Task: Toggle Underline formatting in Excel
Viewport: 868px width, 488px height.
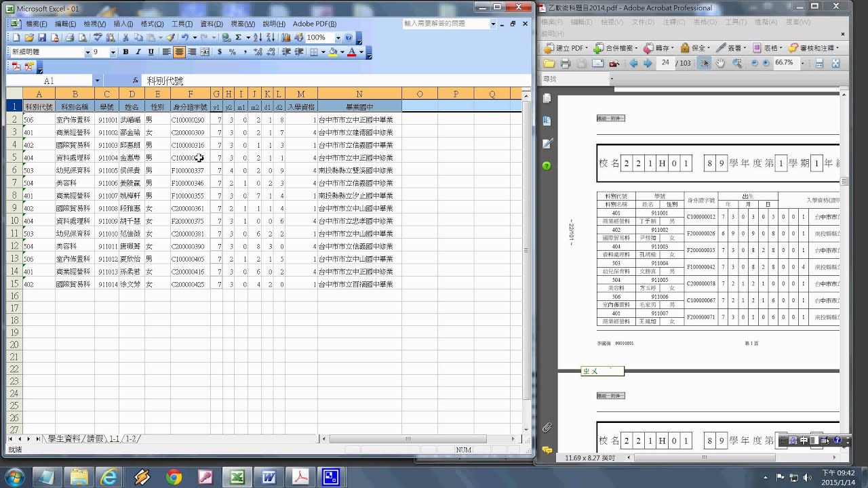Action: click(151, 52)
